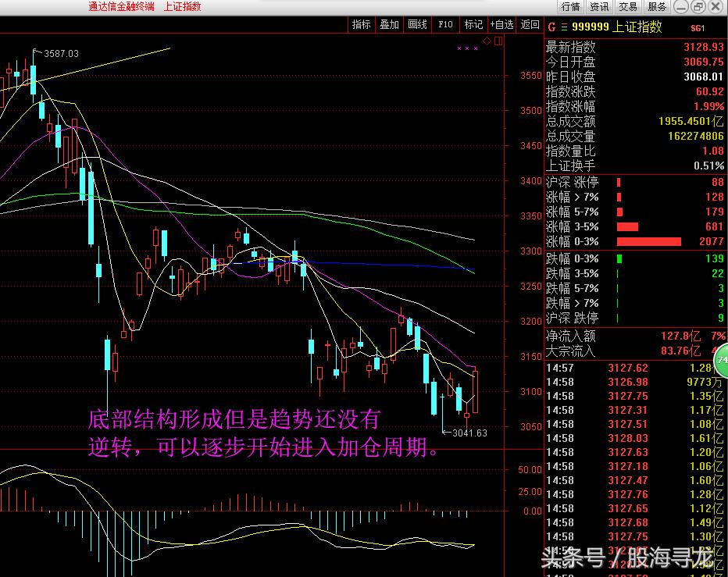Open the 行情 quotes menu

click(x=571, y=6)
